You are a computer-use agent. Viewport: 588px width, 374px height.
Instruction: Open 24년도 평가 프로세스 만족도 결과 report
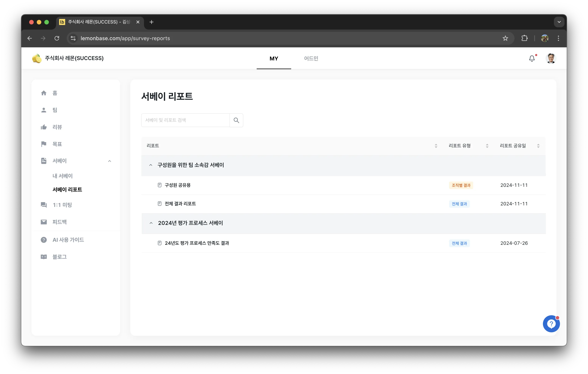197,243
